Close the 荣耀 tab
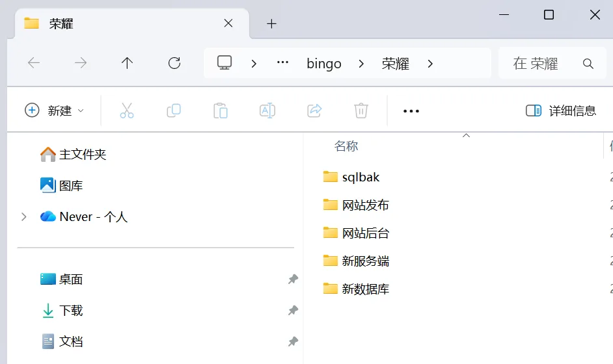This screenshot has width=613, height=364. pyautogui.click(x=228, y=23)
